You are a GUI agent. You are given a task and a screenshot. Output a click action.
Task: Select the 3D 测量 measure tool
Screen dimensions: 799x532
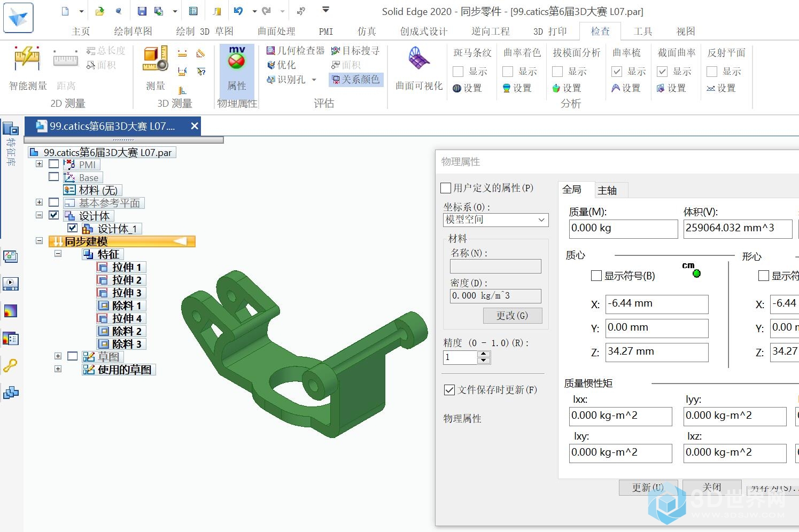pyautogui.click(x=156, y=68)
